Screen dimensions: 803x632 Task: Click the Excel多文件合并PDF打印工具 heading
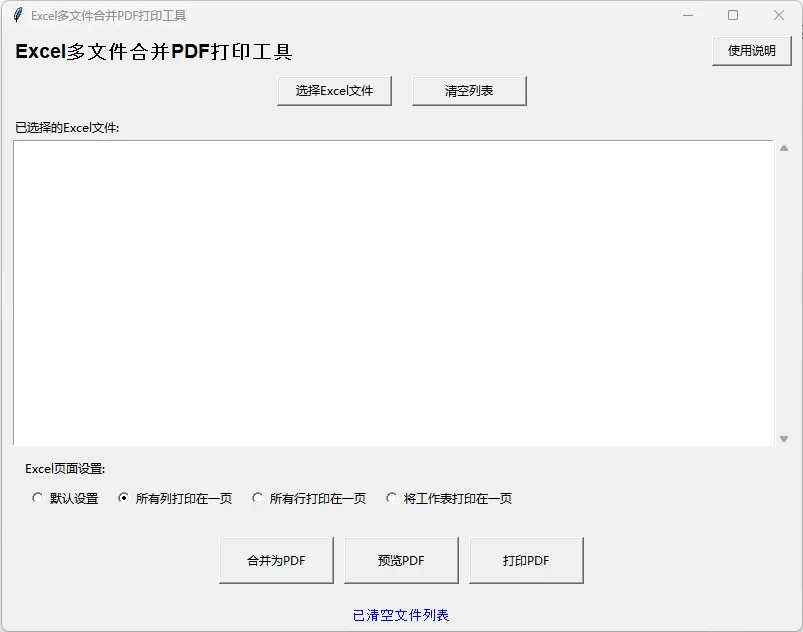pyautogui.click(x=154, y=51)
